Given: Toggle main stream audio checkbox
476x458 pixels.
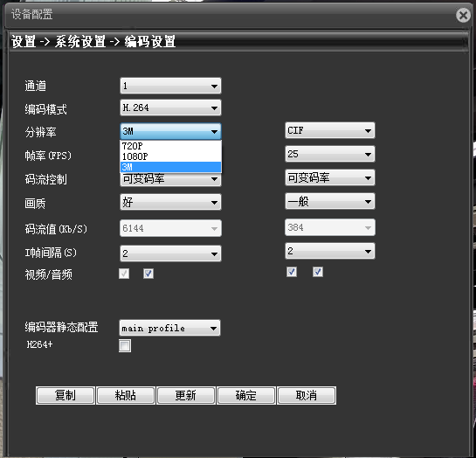Looking at the screenshot, I should (x=148, y=274).
